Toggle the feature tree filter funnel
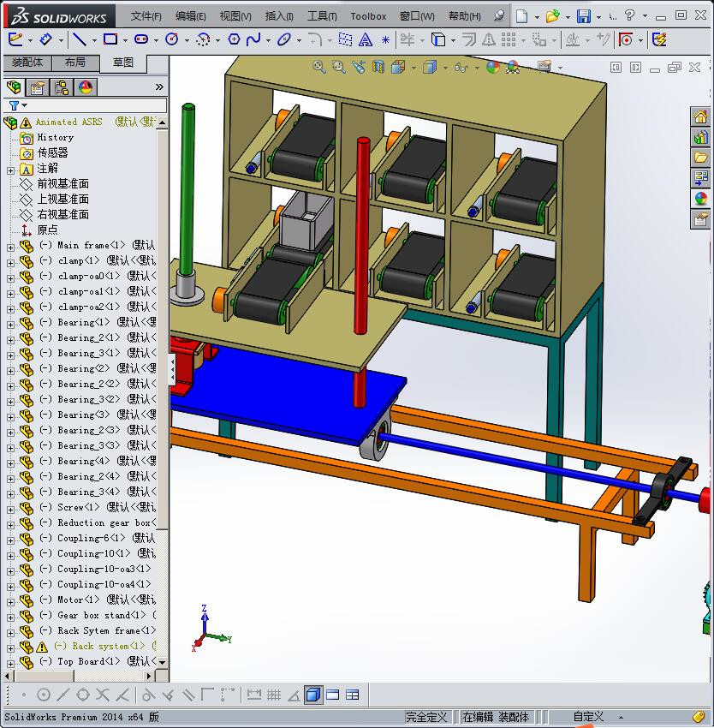This screenshot has height=728, width=714. pos(14,105)
